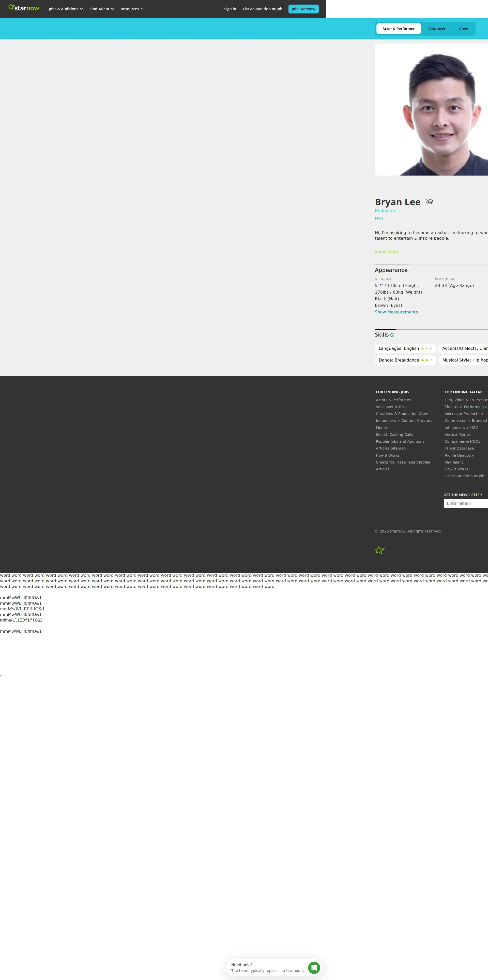
Task: Switch to the Voiceover tab
Action: coord(436,29)
